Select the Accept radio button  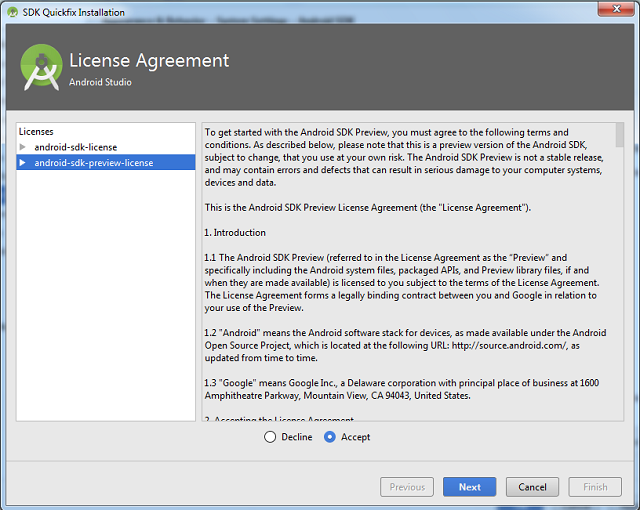330,437
